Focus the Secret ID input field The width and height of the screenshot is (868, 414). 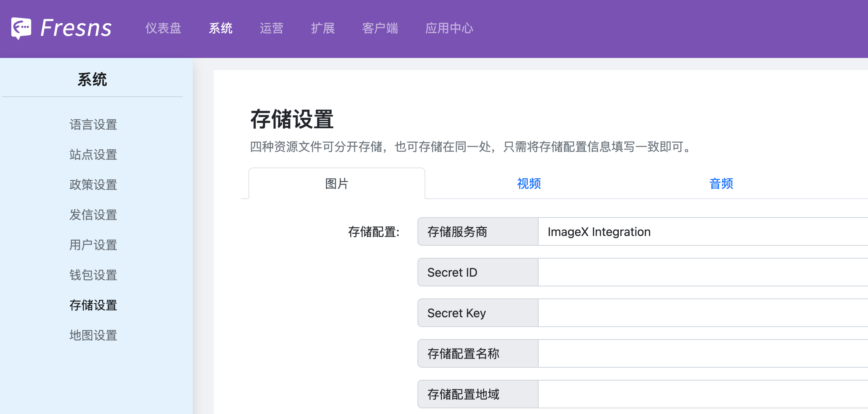pyautogui.click(x=703, y=272)
